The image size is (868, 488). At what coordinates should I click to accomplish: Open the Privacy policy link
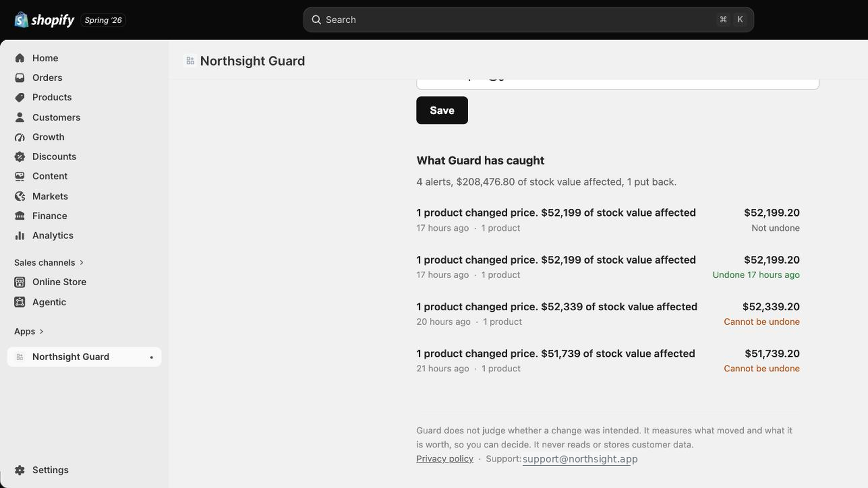tap(445, 459)
